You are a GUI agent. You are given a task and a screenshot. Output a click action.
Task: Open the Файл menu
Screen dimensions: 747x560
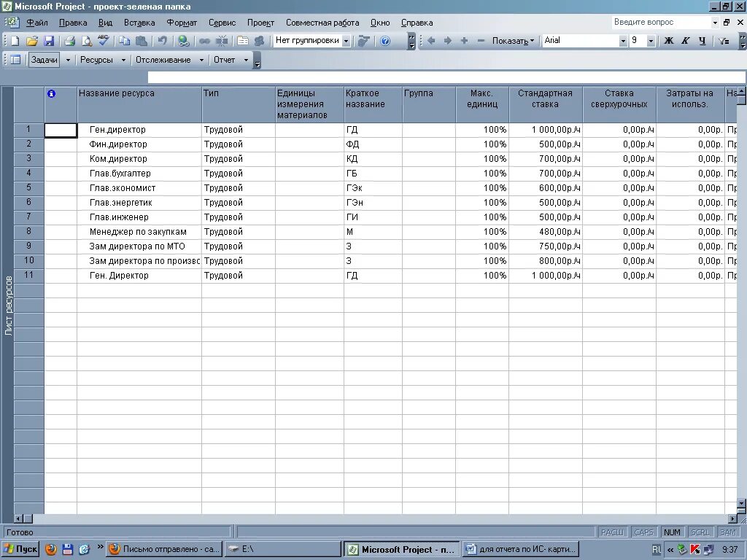pos(36,23)
